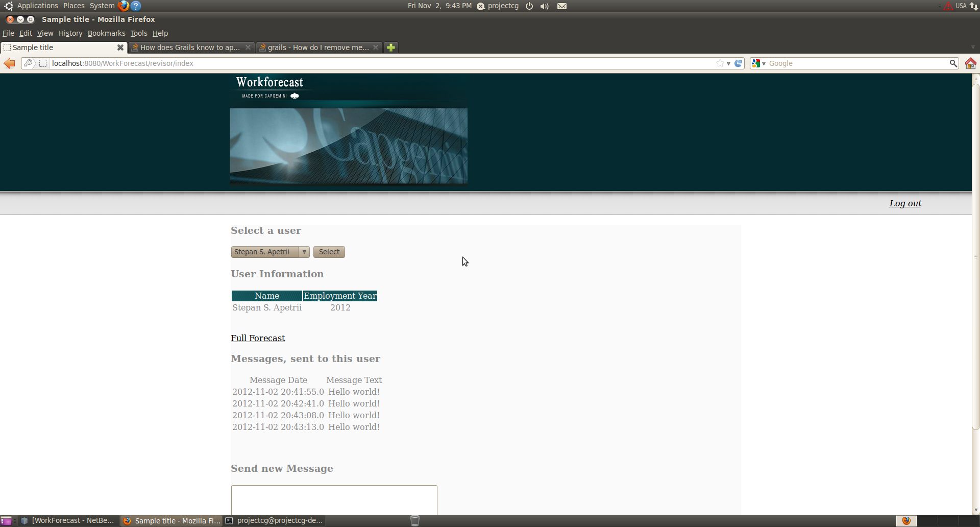Click the URL address field

383,63
